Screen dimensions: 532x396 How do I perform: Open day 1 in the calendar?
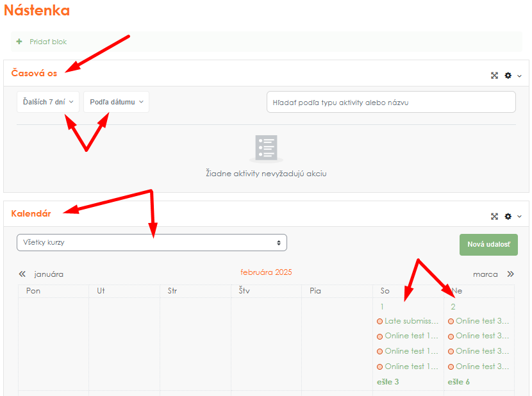[382, 307]
